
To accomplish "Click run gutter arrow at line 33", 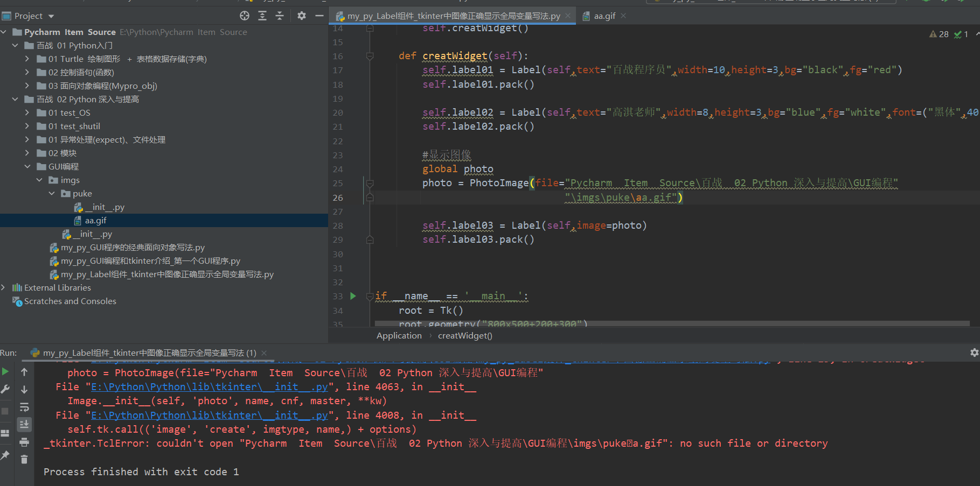I will (353, 296).
